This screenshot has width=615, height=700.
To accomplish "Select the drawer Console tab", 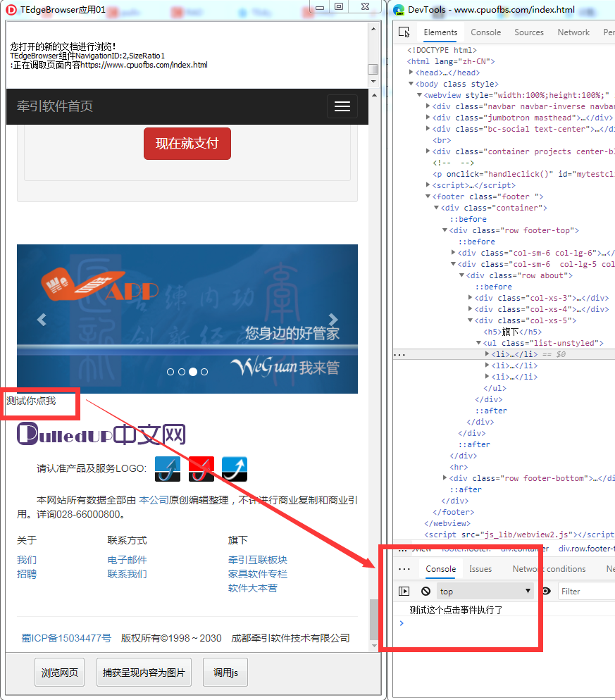I will pos(441,569).
